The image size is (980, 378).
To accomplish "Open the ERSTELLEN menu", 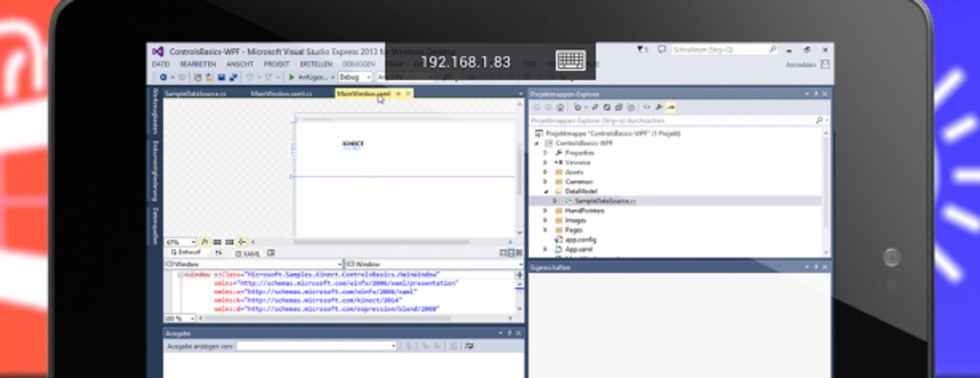I will click(316, 64).
